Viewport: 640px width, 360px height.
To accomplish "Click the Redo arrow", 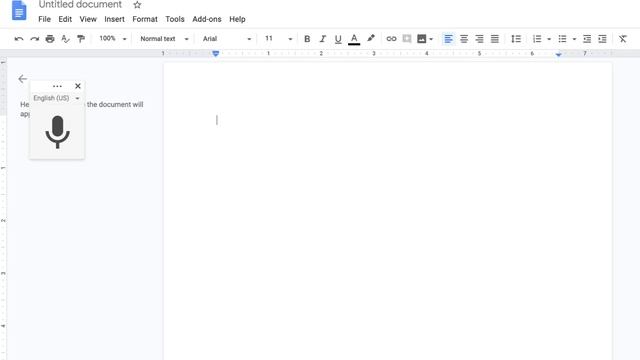I will click(x=34, y=39).
